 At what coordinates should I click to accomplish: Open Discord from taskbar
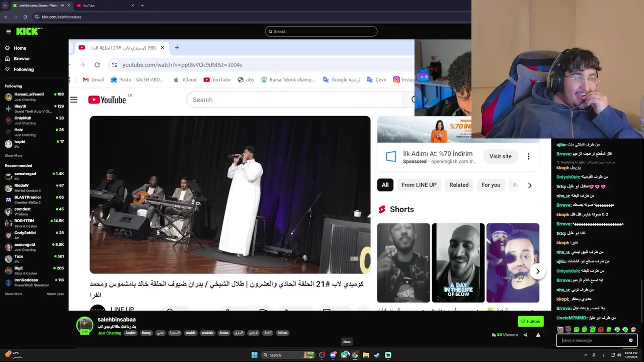(333, 355)
